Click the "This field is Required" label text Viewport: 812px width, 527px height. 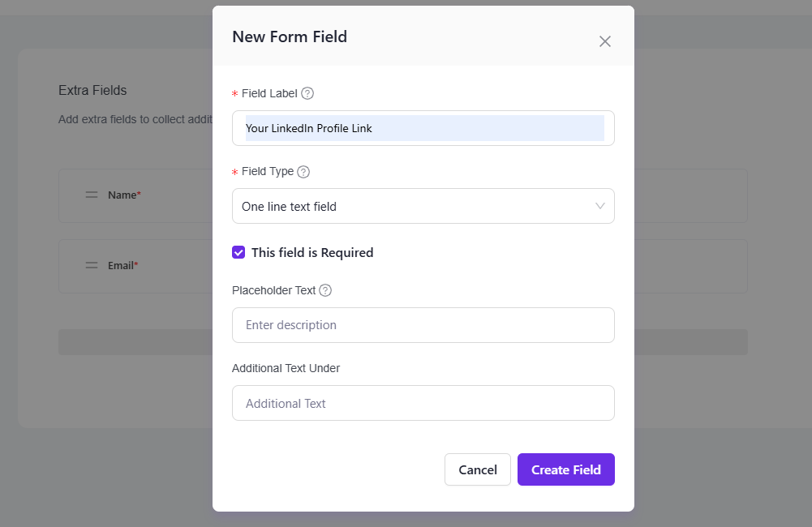click(312, 252)
